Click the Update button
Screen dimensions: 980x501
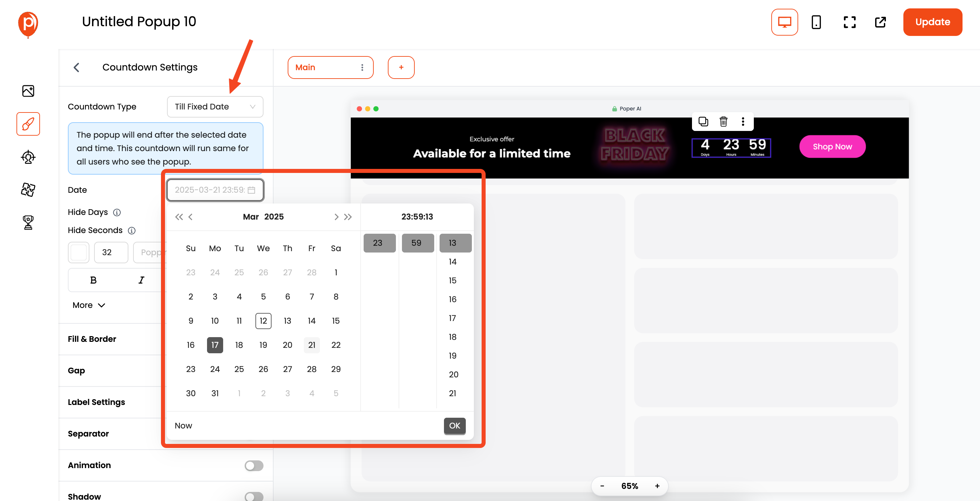pos(933,22)
